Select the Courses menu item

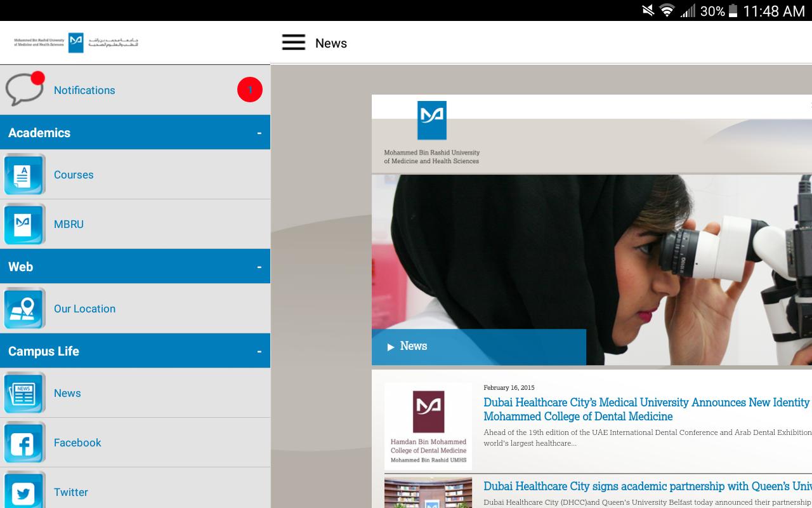coord(135,174)
